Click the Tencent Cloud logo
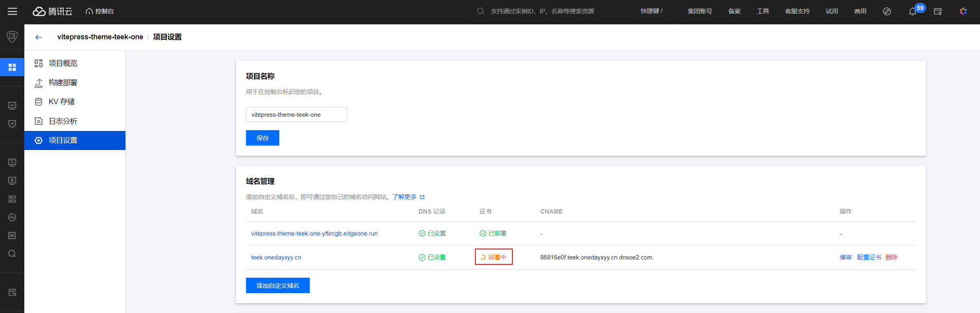 [52, 11]
